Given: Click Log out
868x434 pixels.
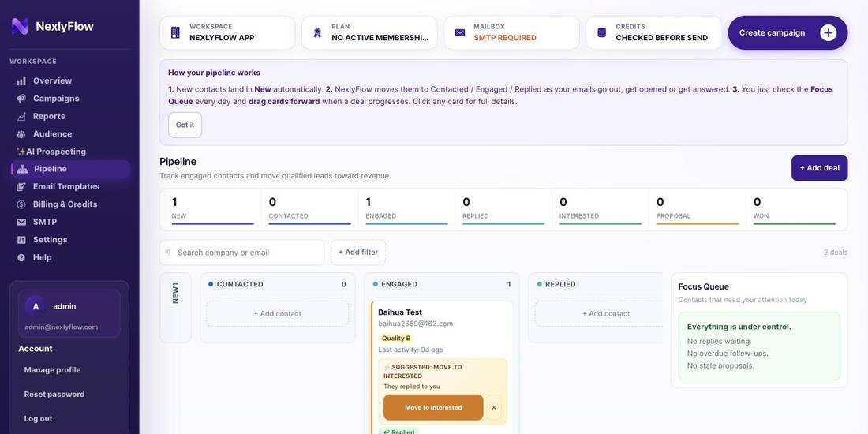Looking at the screenshot, I should click(x=38, y=418).
